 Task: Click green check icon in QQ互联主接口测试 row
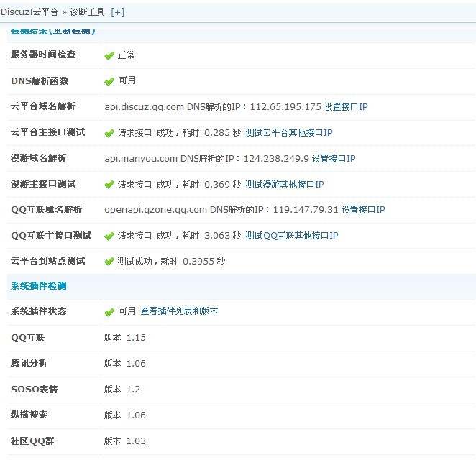pyautogui.click(x=109, y=236)
